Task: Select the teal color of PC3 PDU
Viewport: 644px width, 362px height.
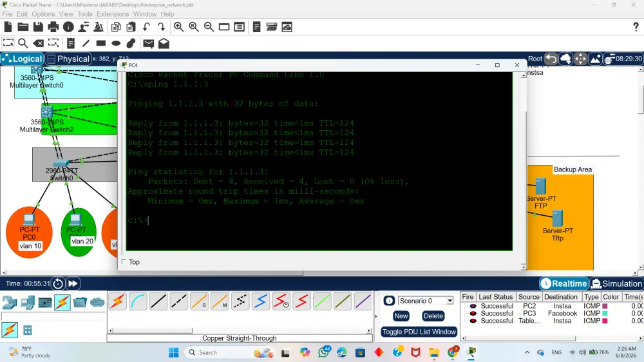Action: click(605, 314)
